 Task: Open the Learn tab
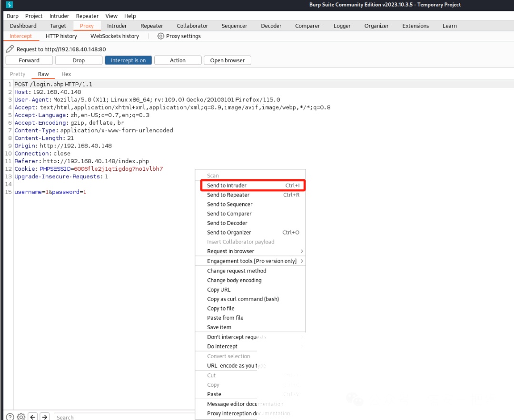click(450, 26)
